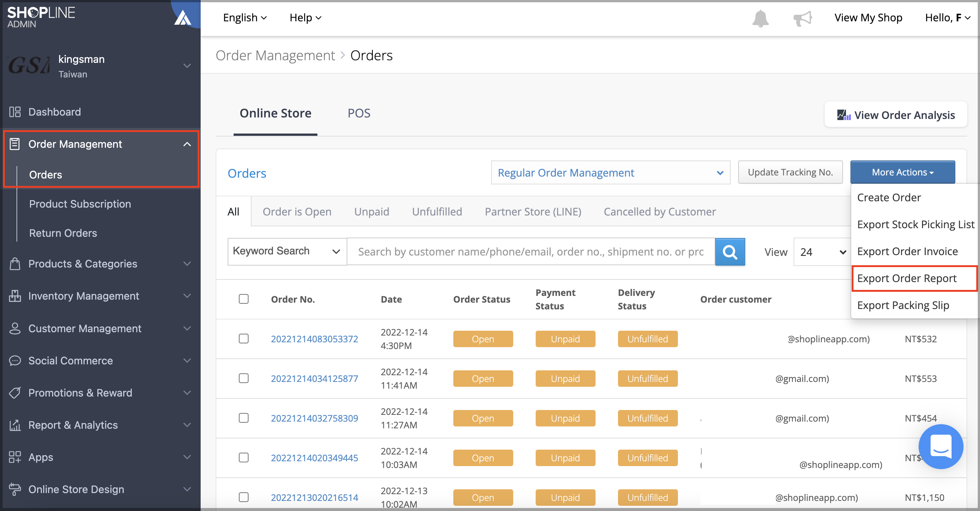Expand Online Store Design chevron

tap(187, 489)
